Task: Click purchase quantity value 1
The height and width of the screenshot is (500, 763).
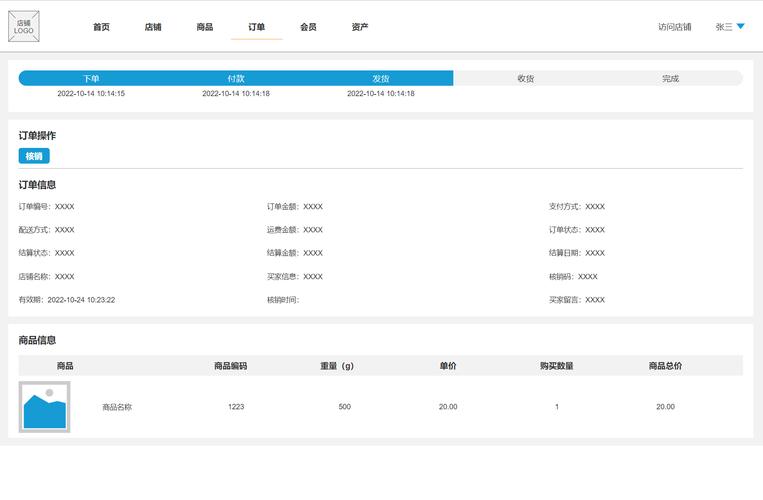Action: point(557,407)
